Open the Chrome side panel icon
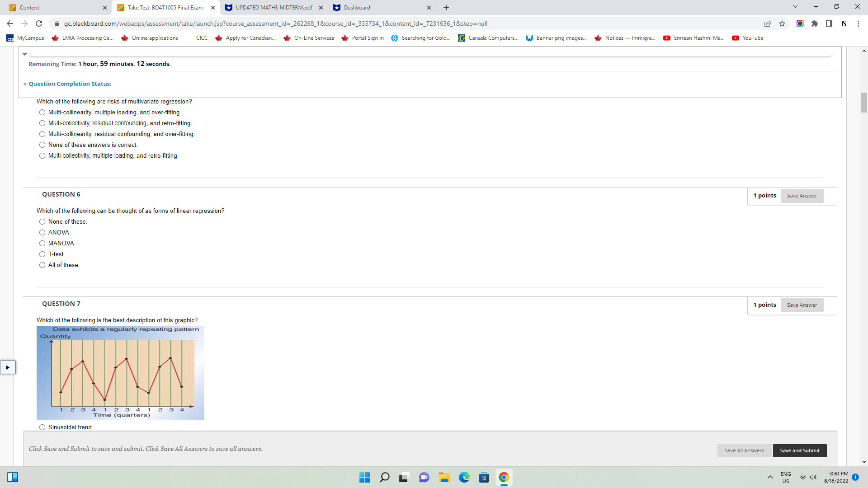The image size is (868, 488). point(829,23)
